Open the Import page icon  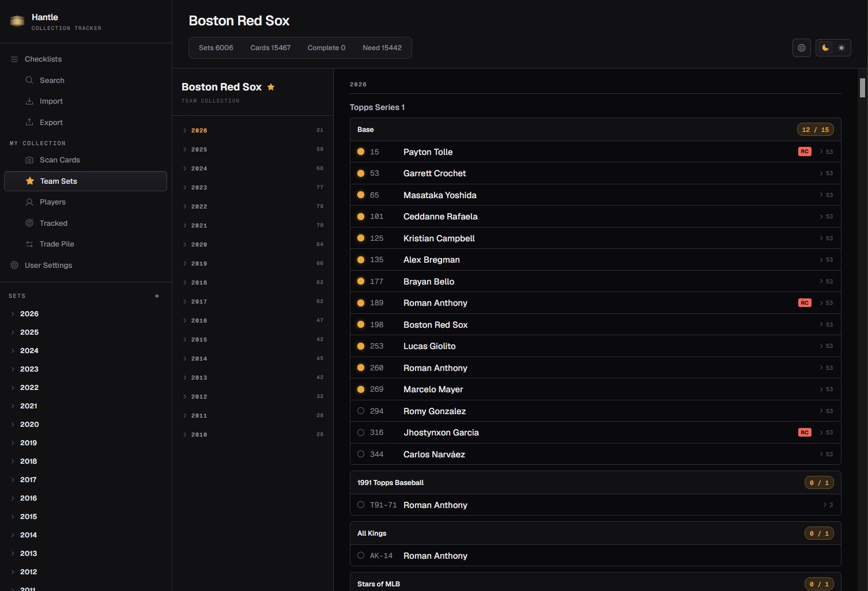click(29, 101)
